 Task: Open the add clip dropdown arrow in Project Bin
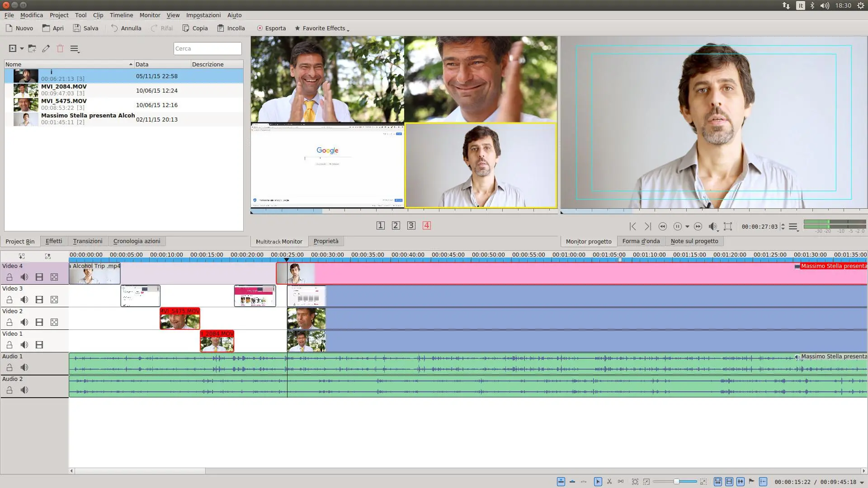coord(22,49)
